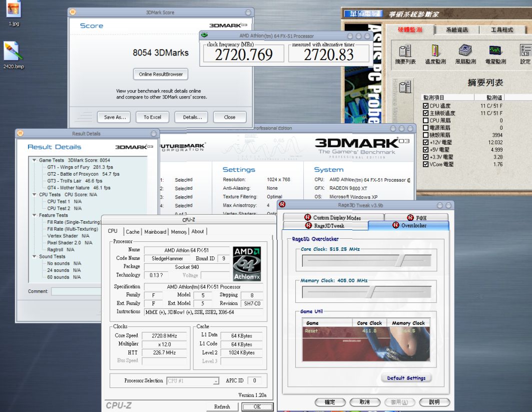The image size is (532, 412).
Task: Click the AMD Athlon 64 FX logo
Action: pos(247,263)
